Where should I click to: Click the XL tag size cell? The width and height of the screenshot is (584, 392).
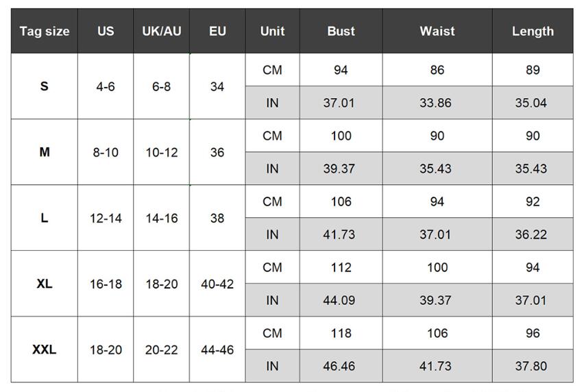[45, 284]
